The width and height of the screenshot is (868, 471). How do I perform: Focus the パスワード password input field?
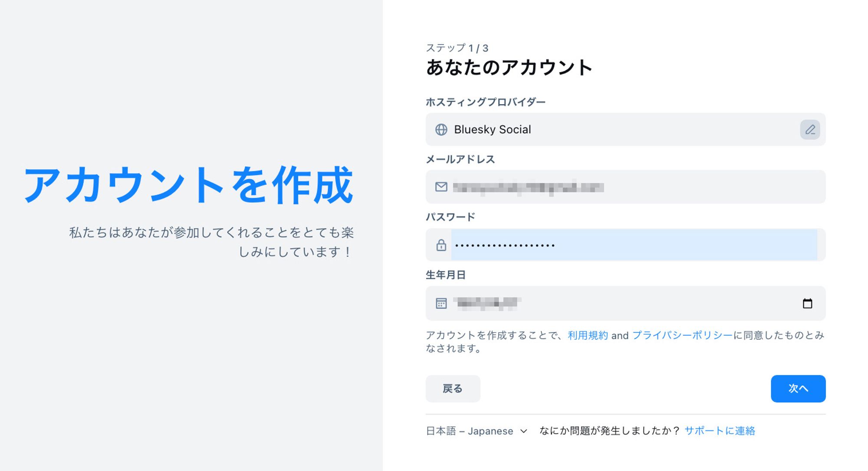625,245
